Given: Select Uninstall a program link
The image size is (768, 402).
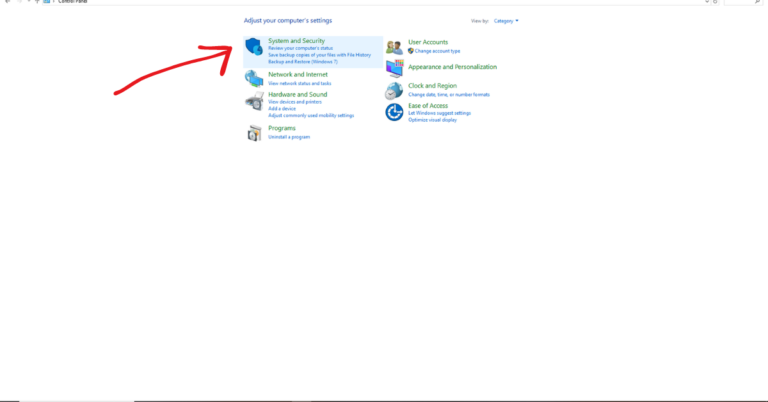Looking at the screenshot, I should pyautogui.click(x=289, y=137).
